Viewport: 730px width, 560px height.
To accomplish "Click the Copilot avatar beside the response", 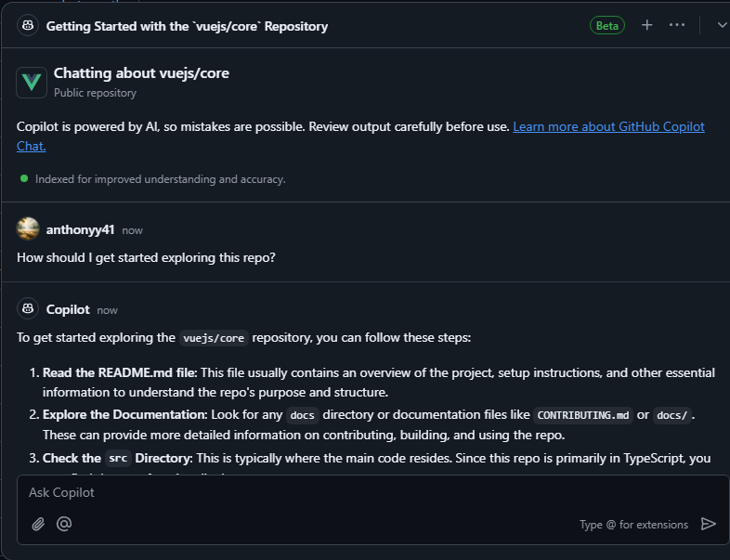I will [x=27, y=309].
